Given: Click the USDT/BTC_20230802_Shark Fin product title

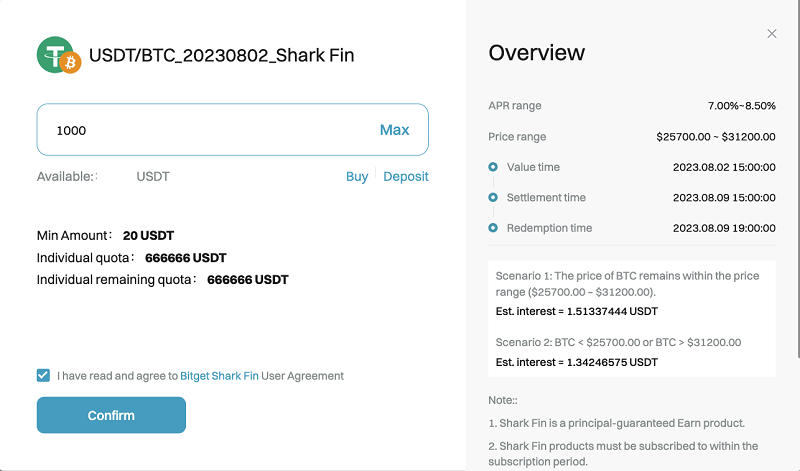Looking at the screenshot, I should click(222, 55).
